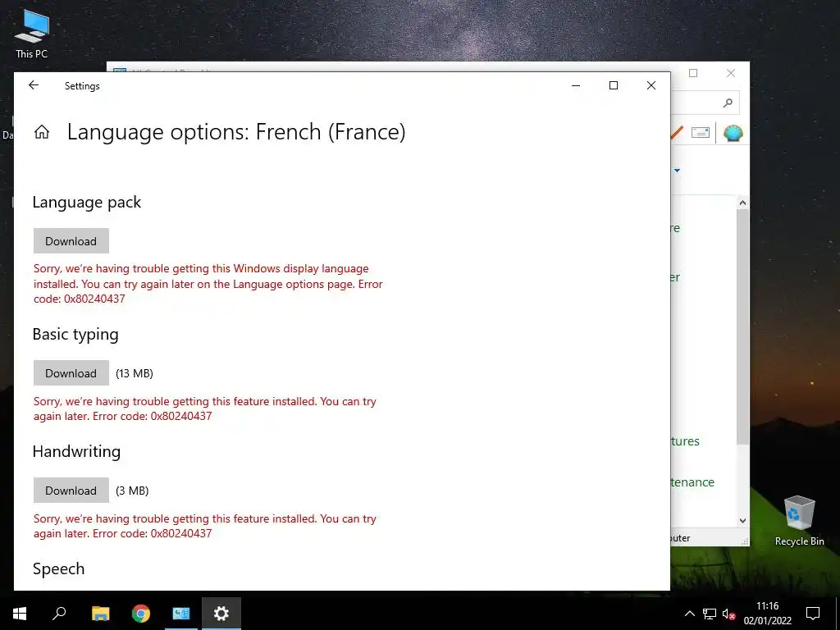Switch to Control Panel taskbar item
This screenshot has height=630, width=840.
181,614
